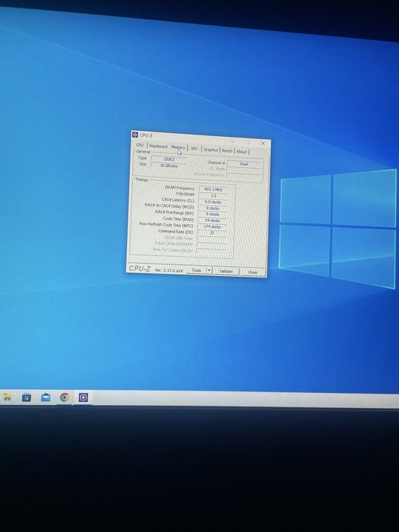Viewport: 399px width, 532px height.
Task: Click the version text 'Ver. 2.17.0.x64'
Action: (x=169, y=271)
